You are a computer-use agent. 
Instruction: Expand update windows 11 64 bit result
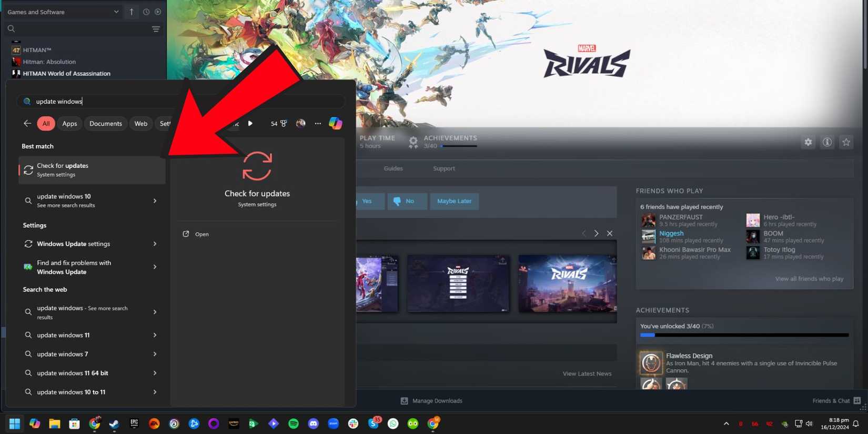[155, 373]
